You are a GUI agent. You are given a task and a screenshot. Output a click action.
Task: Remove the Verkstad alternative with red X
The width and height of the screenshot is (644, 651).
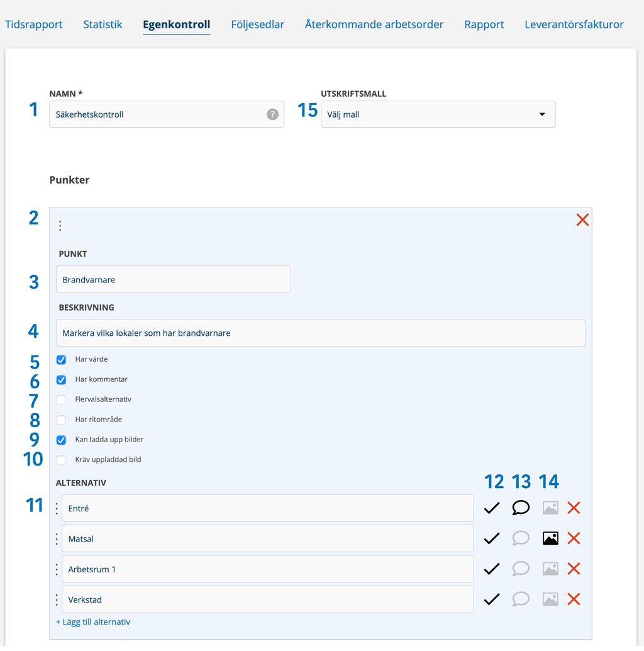tap(574, 599)
